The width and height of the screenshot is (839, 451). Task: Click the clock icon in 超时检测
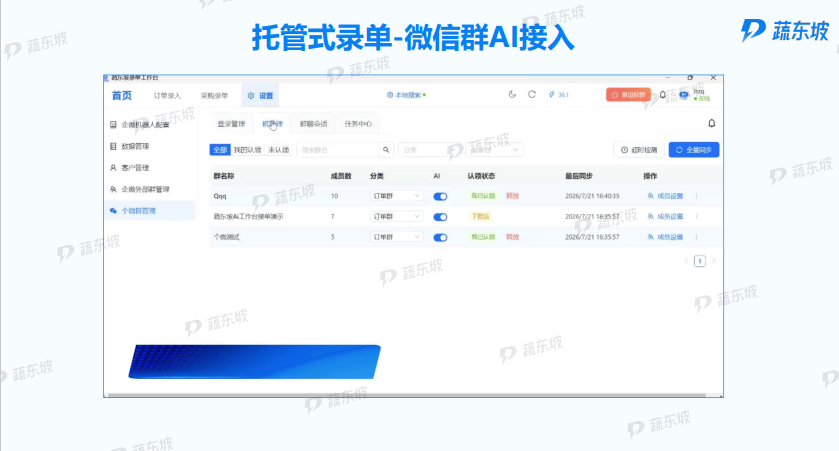click(624, 150)
